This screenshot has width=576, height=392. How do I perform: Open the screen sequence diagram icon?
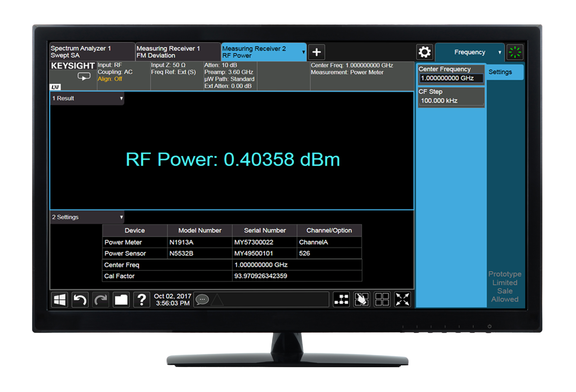tap(341, 300)
